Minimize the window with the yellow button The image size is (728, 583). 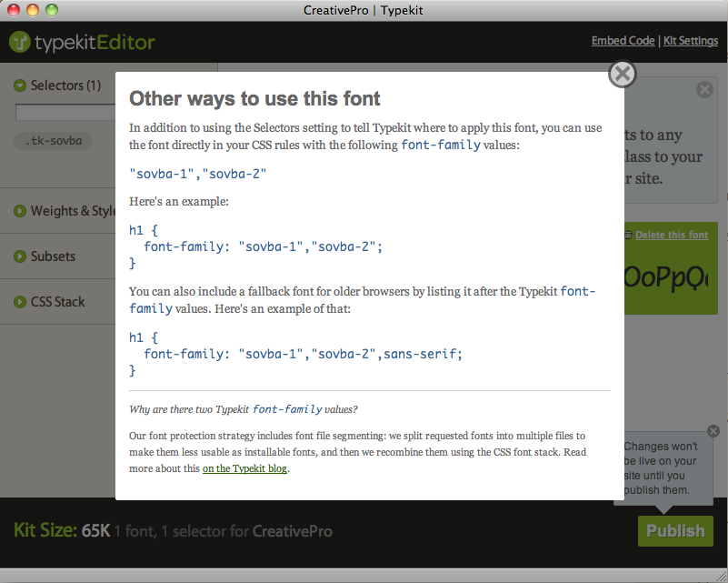click(33, 10)
